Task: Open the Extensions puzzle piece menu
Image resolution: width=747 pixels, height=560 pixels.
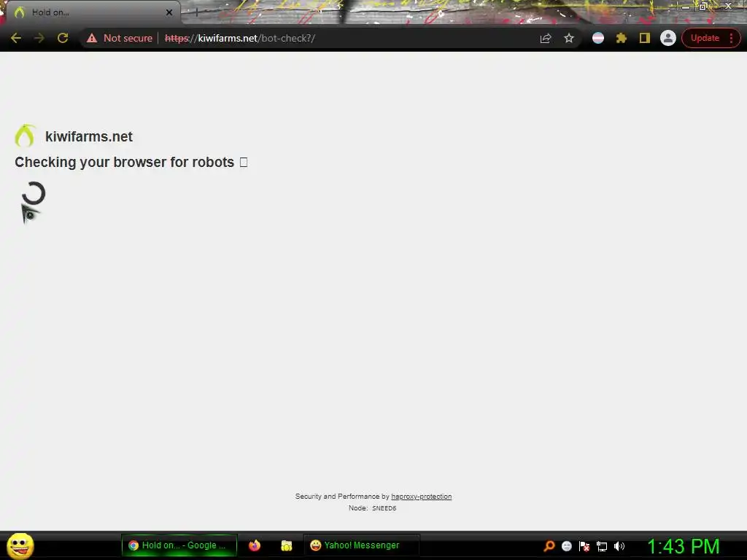Action: (622, 38)
